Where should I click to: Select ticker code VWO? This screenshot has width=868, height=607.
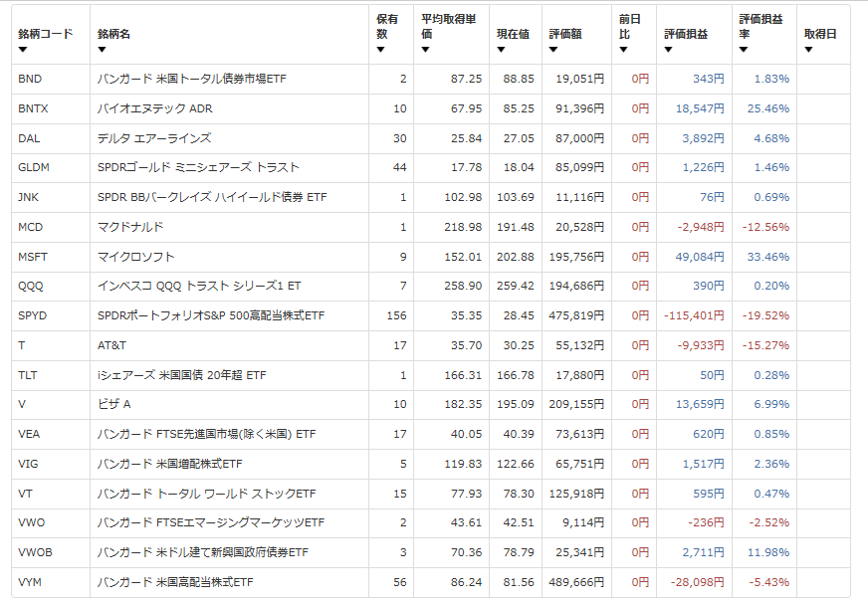point(32,522)
